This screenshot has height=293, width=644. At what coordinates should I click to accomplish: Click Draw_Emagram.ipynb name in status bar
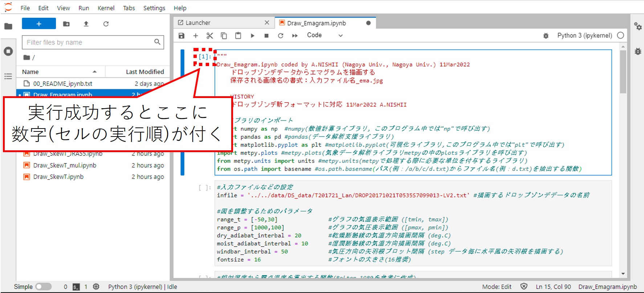[x=608, y=286]
